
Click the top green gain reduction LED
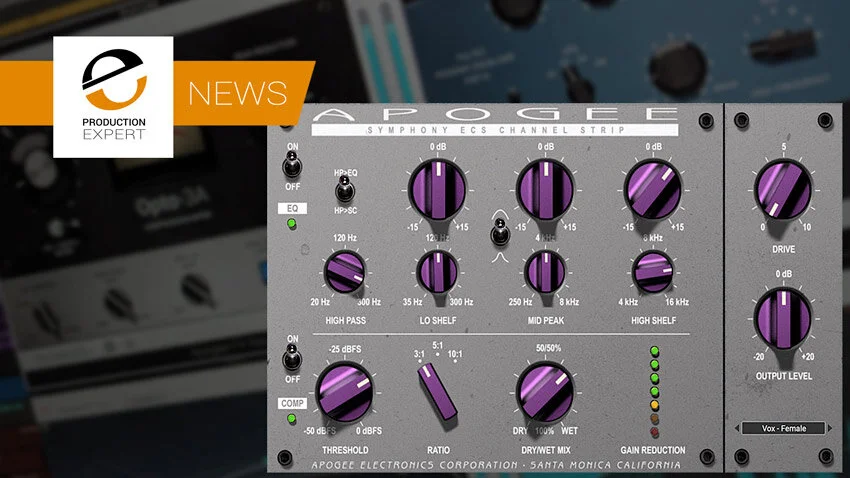click(654, 351)
